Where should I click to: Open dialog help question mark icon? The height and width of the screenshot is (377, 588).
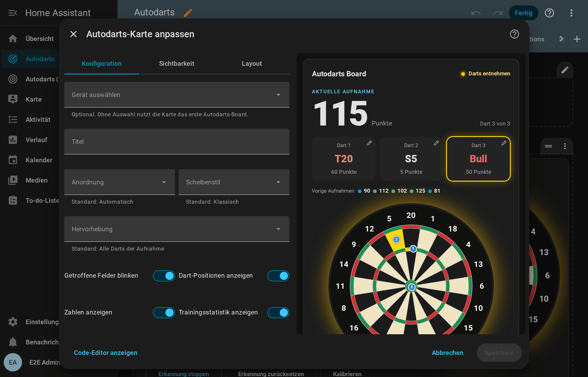[514, 34]
